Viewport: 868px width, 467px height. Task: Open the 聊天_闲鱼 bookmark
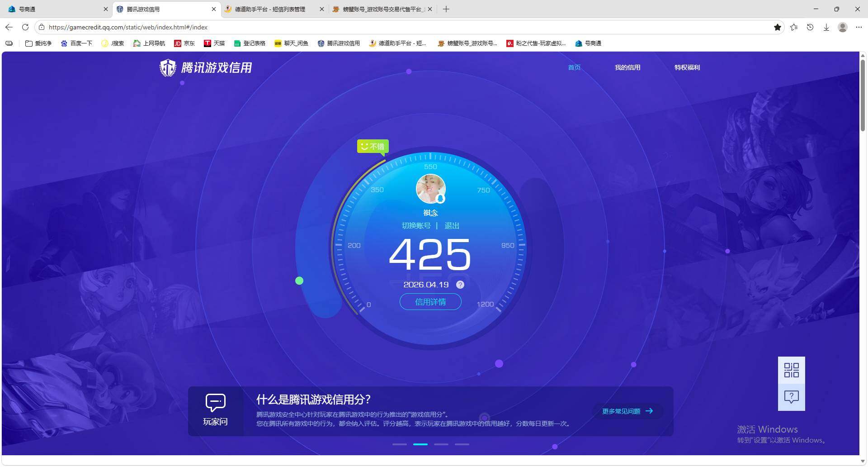tap(292, 43)
